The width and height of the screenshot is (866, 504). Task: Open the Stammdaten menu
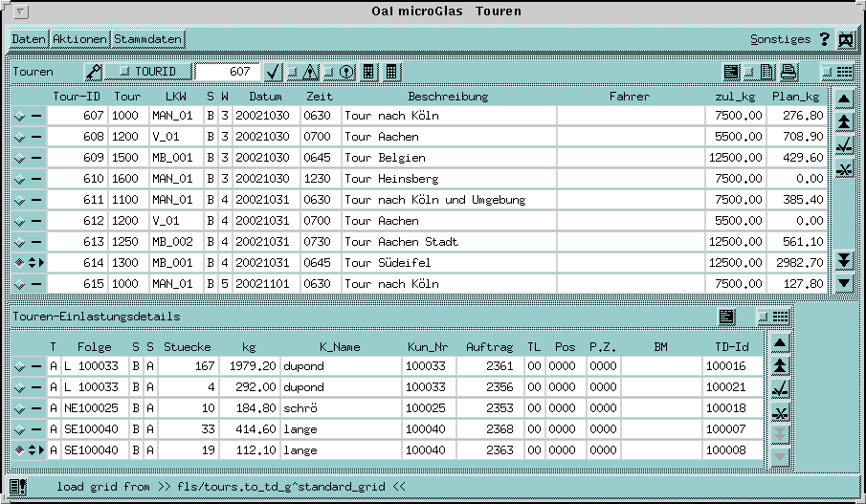[147, 39]
